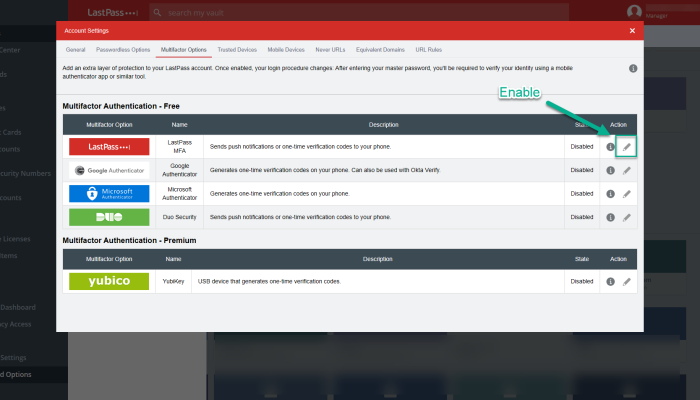This screenshot has height=400, width=700.
Task: Select the Multifactor Options tab
Action: click(x=183, y=50)
